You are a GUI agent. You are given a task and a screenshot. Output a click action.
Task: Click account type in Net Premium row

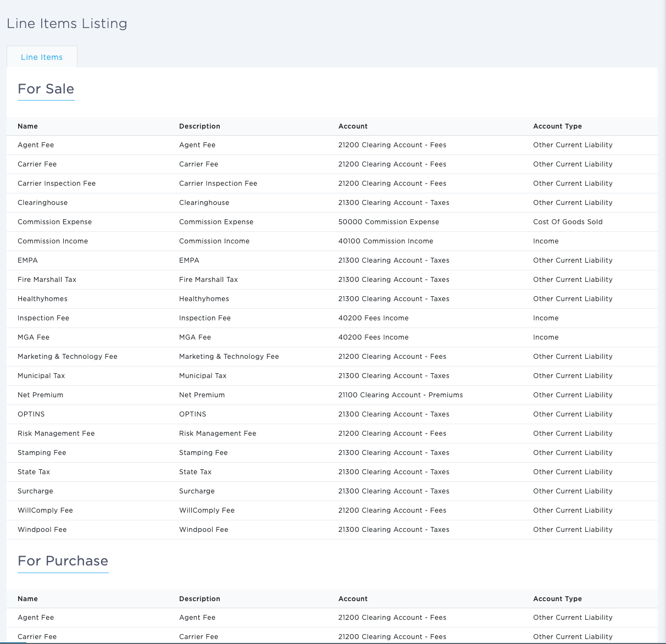[x=573, y=395]
